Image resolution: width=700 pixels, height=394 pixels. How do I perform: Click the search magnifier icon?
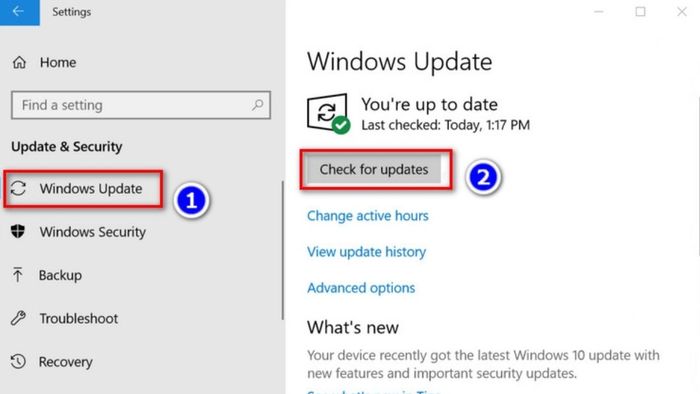(x=258, y=105)
